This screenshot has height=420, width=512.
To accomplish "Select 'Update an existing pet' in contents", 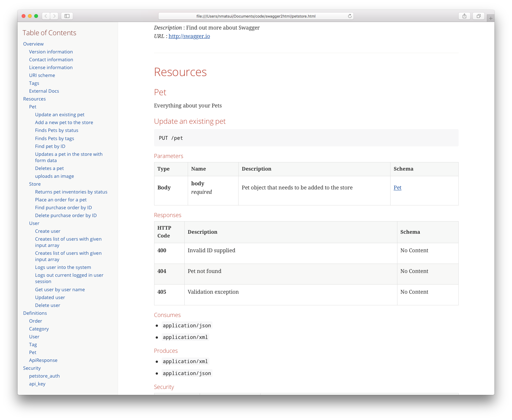I will click(60, 114).
